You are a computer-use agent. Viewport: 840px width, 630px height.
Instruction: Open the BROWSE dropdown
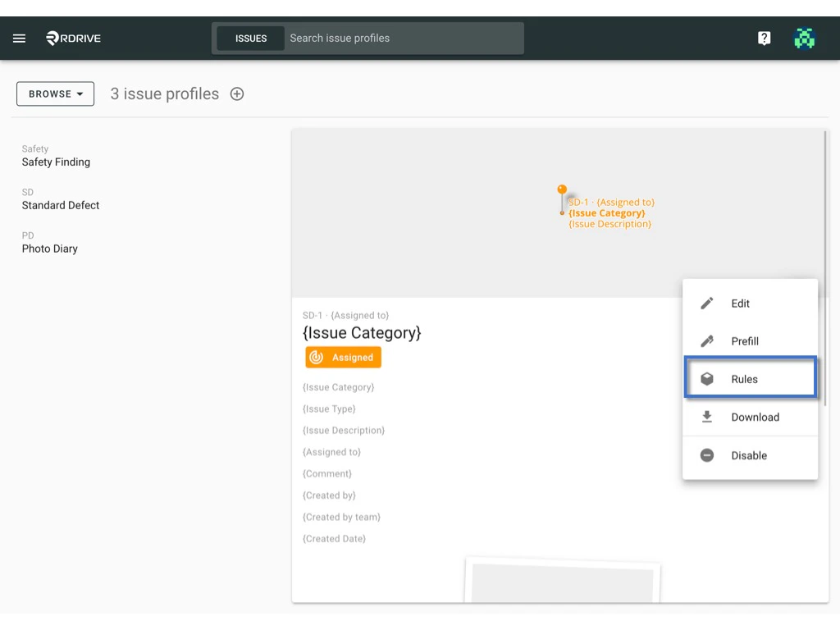tap(54, 94)
